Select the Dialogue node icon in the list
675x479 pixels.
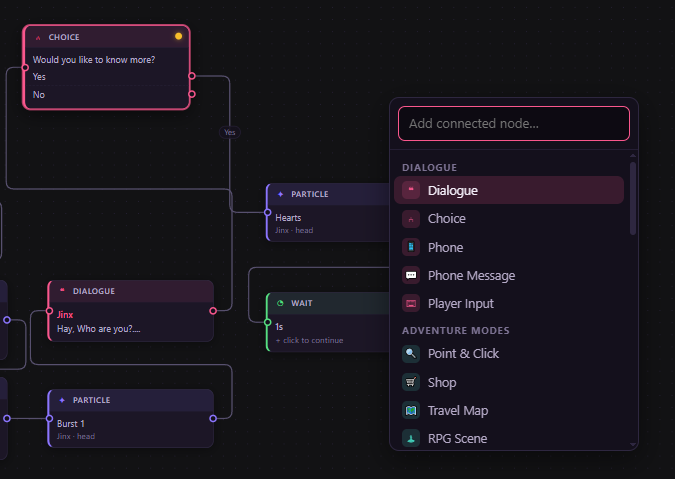pyautogui.click(x=411, y=190)
